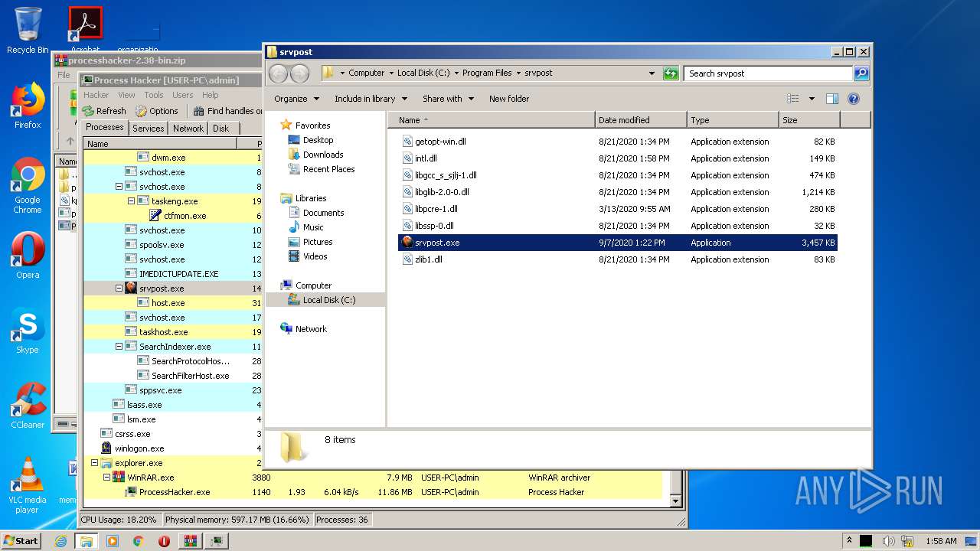Select the ProcessHacker.exe process row
Image resolution: width=980 pixels, height=551 pixels.
coord(372,492)
